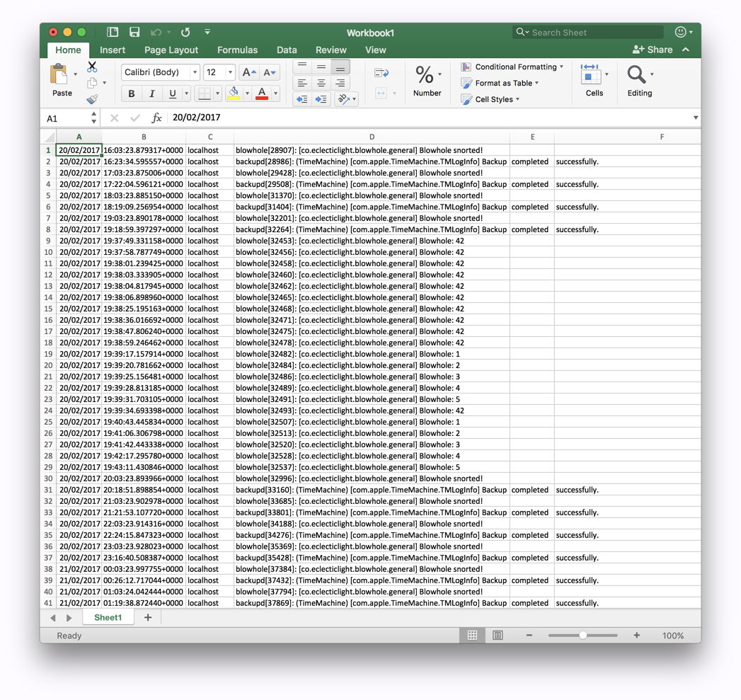741x700 pixels.
Task: Copy selection using the Copy icon
Action: (x=92, y=83)
